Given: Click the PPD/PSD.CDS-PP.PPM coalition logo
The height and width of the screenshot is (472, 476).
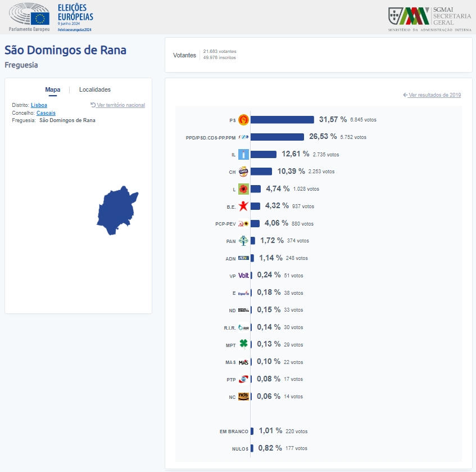Looking at the screenshot, I should point(243,137).
